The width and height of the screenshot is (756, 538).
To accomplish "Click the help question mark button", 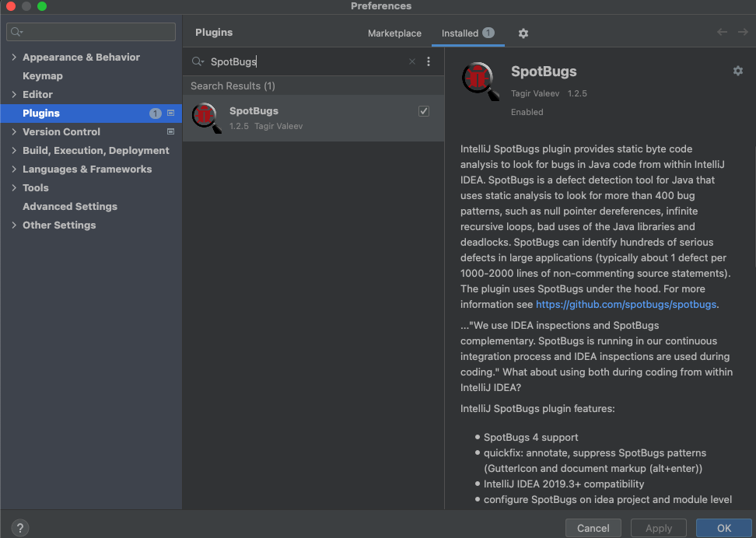I will 19,528.
